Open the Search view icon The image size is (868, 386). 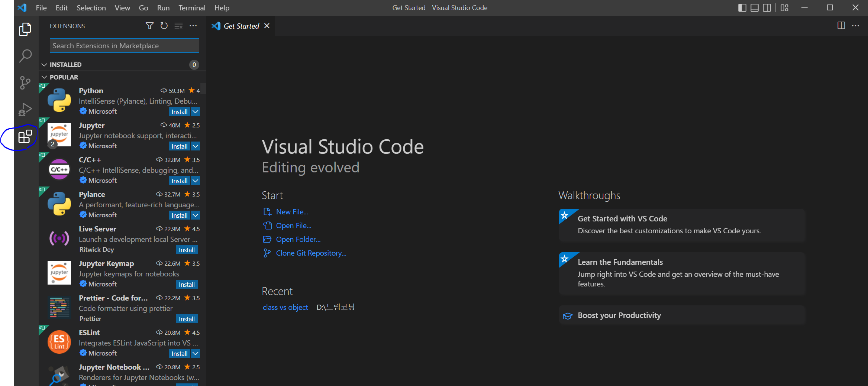pos(25,56)
